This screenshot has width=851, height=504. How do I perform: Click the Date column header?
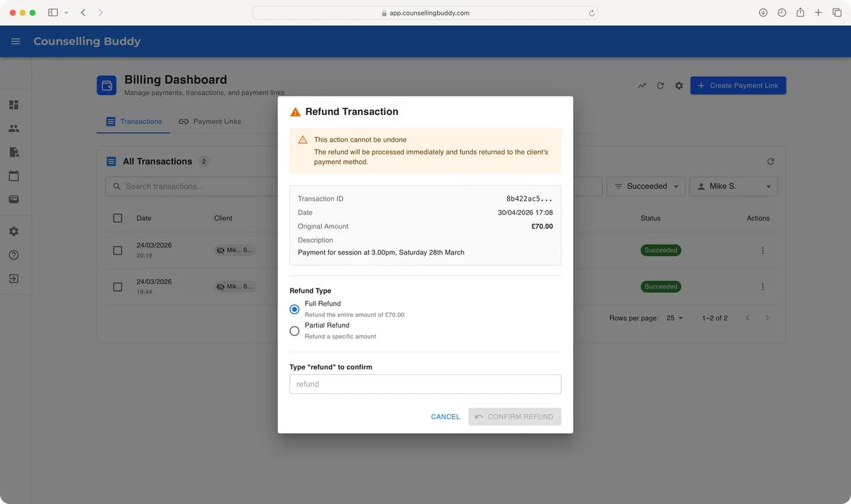(x=144, y=218)
